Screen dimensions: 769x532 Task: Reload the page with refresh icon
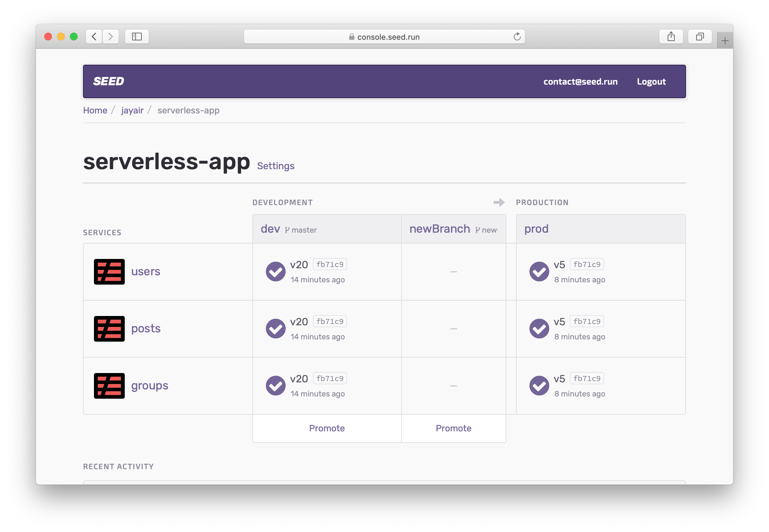tap(517, 37)
